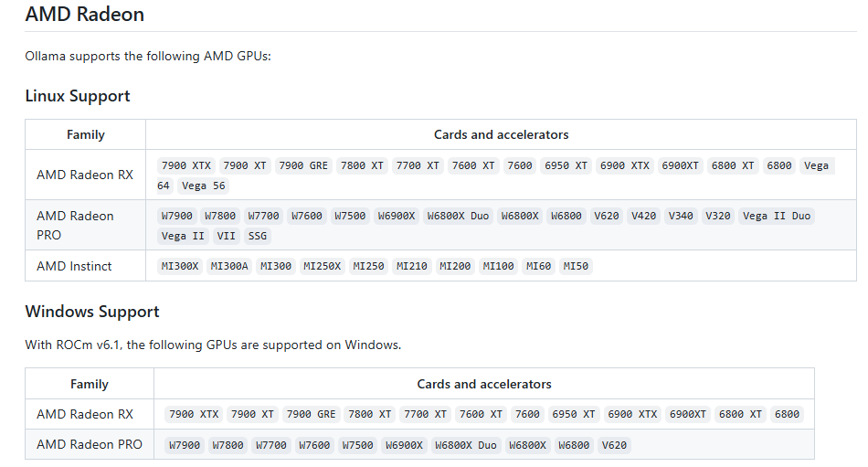
Task: Click 6800 XT in the Linux table
Action: (x=733, y=165)
